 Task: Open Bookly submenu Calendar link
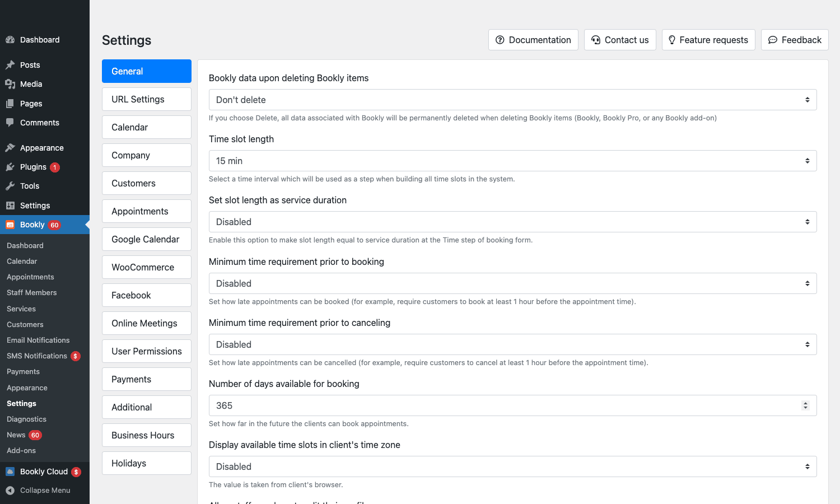[x=22, y=261]
